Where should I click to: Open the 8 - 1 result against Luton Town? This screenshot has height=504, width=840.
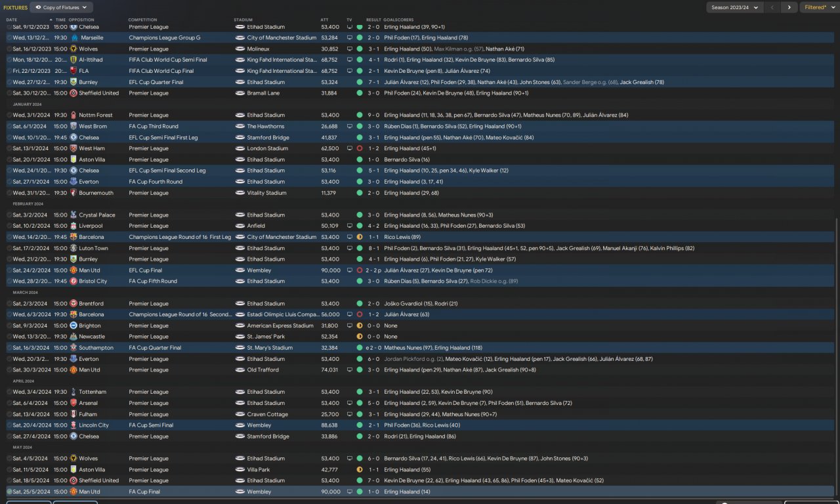pos(373,248)
